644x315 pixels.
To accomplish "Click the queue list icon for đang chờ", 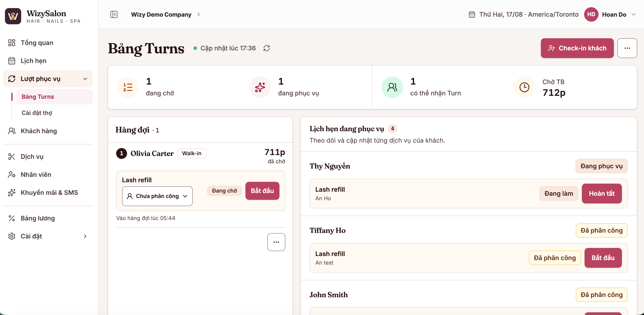I will (128, 87).
